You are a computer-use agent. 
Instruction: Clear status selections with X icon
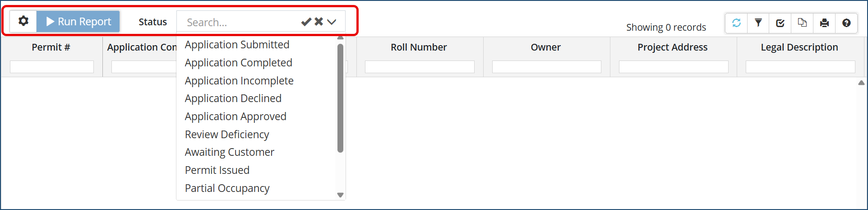click(x=319, y=22)
